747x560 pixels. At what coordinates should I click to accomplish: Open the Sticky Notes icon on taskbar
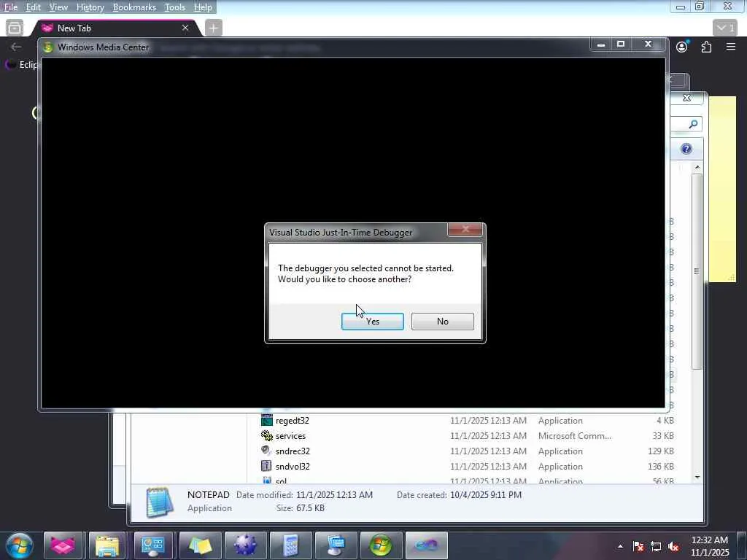tap(200, 545)
